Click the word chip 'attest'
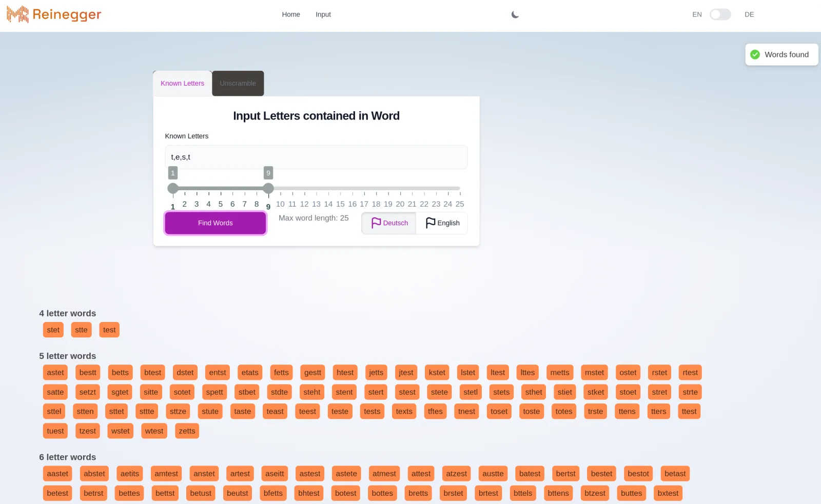Screen dimensions: 821x504 tap(421, 474)
